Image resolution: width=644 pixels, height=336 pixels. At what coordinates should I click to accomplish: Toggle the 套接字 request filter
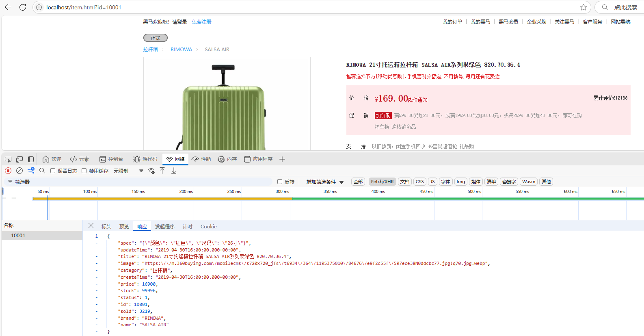coord(509,182)
